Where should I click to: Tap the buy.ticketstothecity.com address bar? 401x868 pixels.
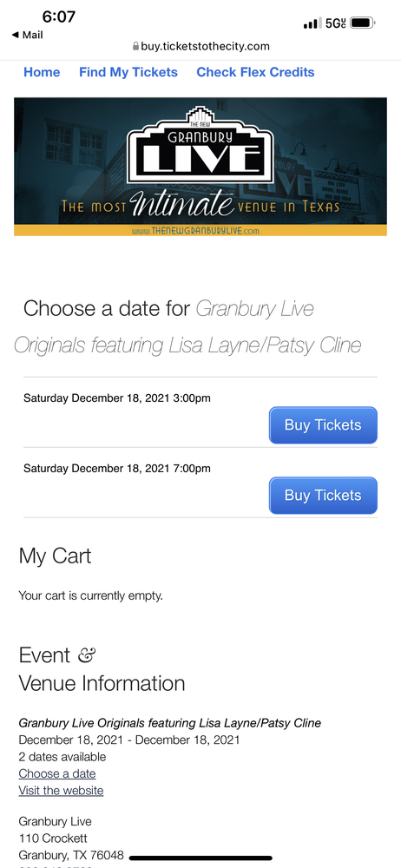coord(200,47)
